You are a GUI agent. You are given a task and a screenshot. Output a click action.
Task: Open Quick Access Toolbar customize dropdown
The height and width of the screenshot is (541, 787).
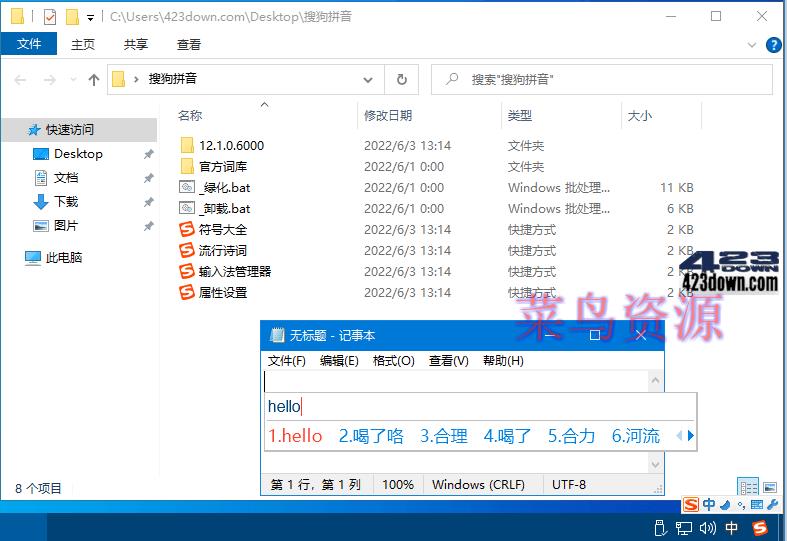point(90,18)
